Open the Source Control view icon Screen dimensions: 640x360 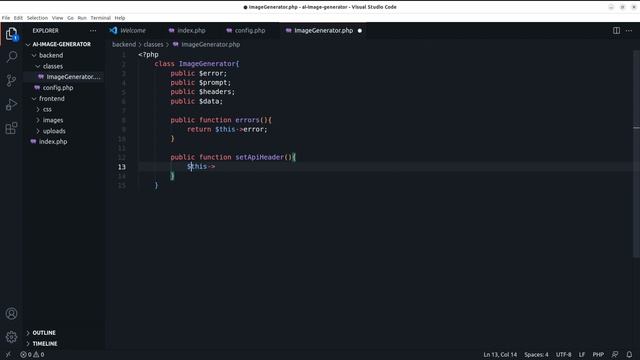click(11, 80)
